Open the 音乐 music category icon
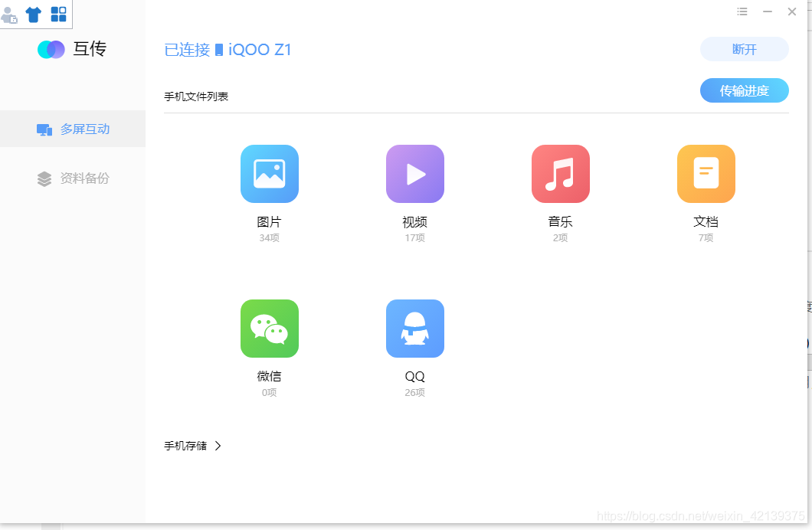Screen dimensions: 812x530 pyautogui.click(x=560, y=174)
